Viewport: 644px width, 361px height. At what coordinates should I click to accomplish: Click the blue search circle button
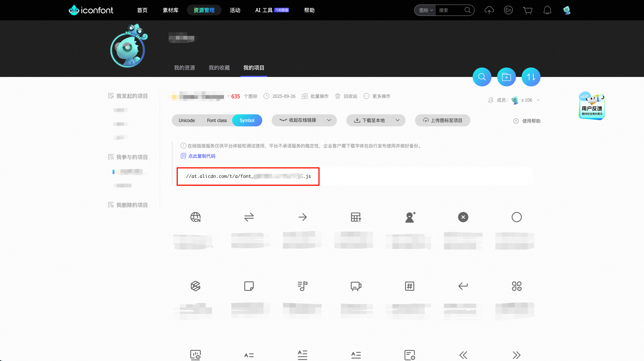click(482, 77)
